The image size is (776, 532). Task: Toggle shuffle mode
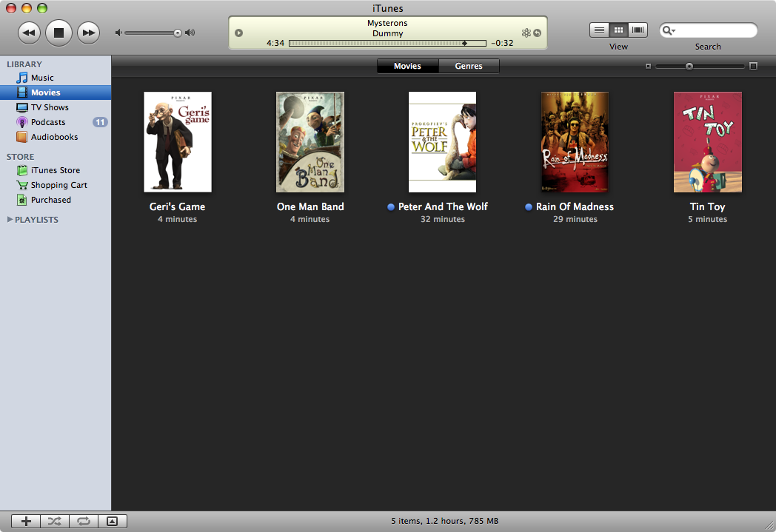[55, 521]
